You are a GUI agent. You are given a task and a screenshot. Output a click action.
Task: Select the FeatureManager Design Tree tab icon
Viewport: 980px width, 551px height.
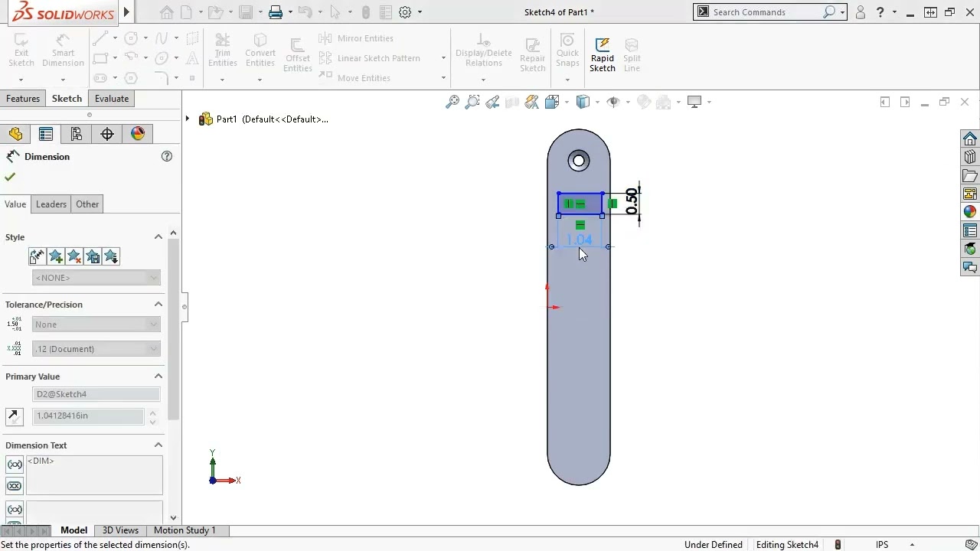tap(15, 134)
